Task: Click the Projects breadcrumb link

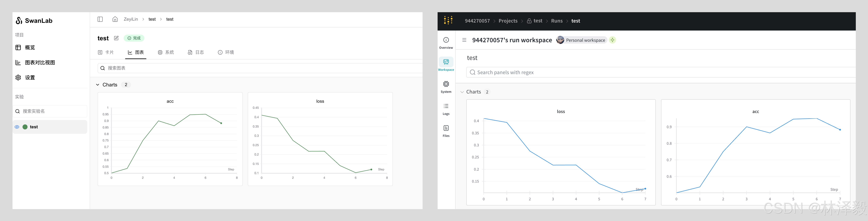Action: pyautogui.click(x=508, y=21)
